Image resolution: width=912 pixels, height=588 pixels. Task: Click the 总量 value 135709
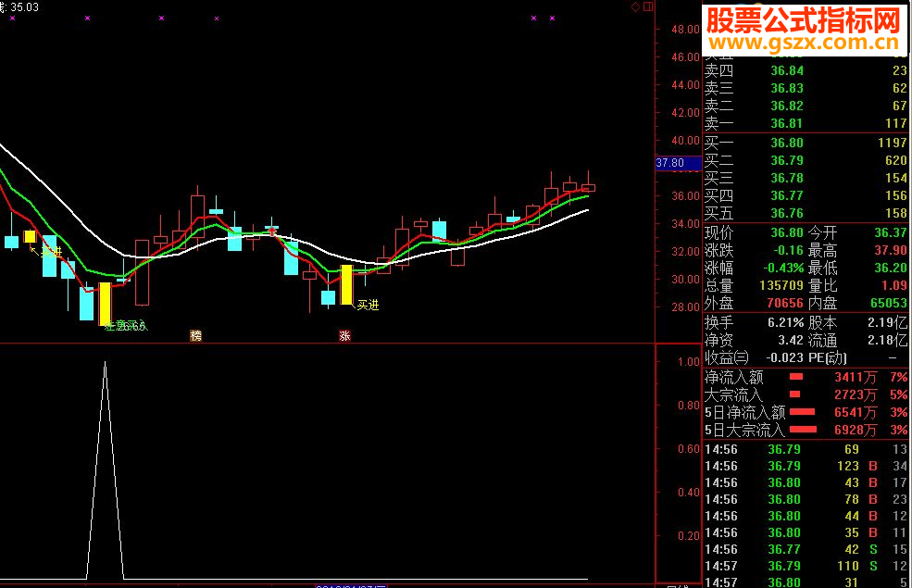(x=781, y=285)
